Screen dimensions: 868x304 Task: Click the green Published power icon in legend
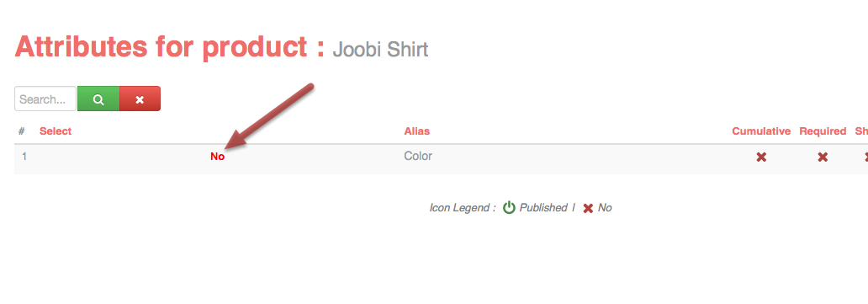click(510, 207)
